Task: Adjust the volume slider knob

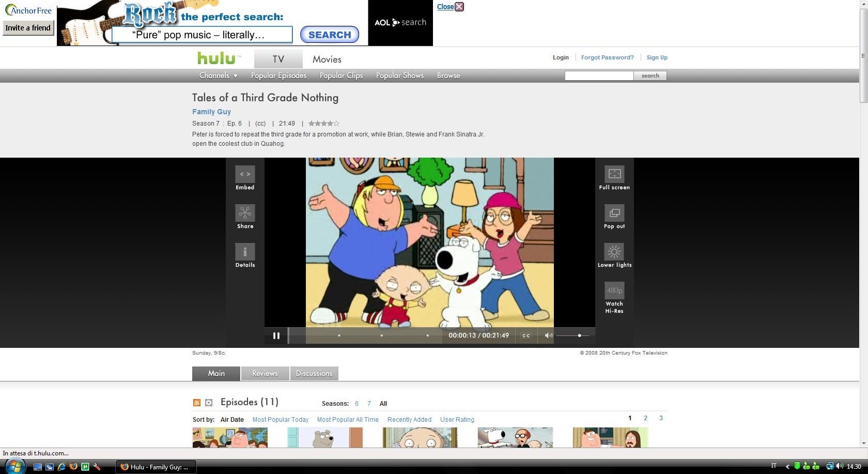Action: [580, 335]
